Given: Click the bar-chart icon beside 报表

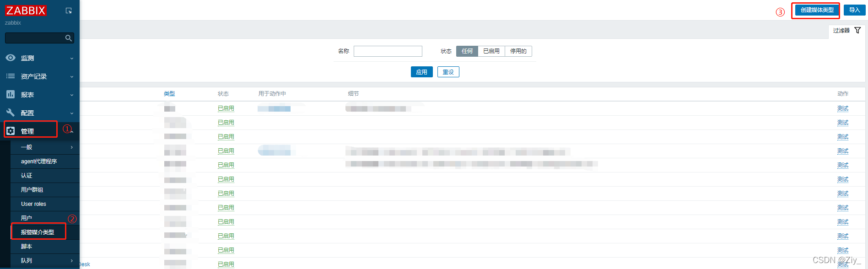Looking at the screenshot, I should 11,94.
